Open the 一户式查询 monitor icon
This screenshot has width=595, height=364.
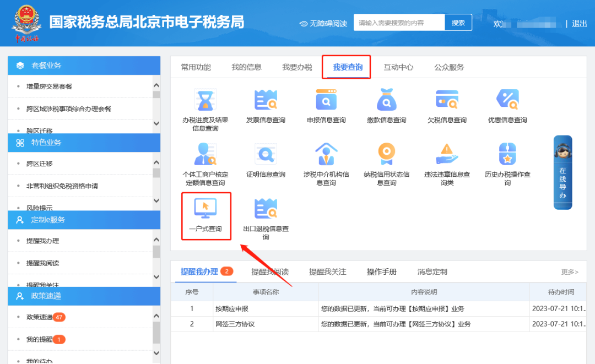click(x=205, y=208)
